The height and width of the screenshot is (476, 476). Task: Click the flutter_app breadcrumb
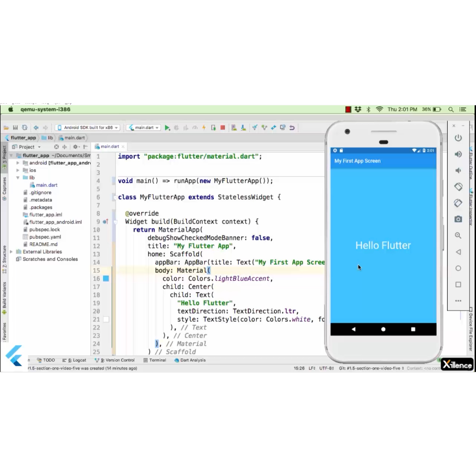coord(20,138)
